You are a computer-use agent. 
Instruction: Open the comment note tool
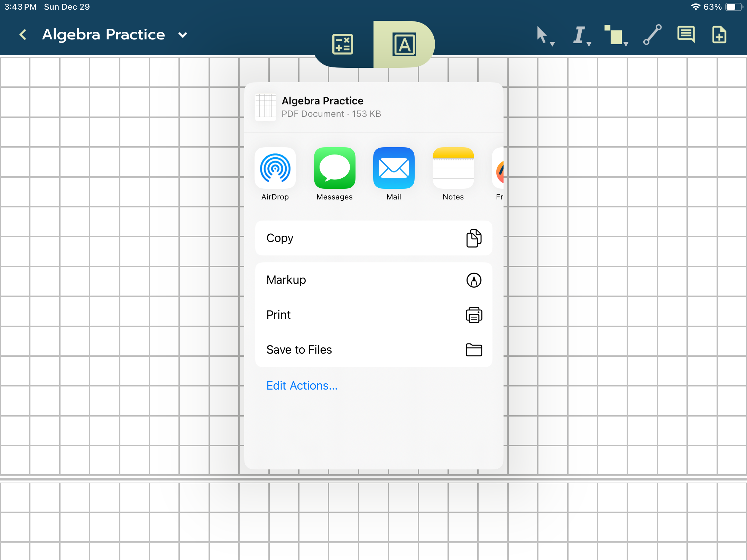pyautogui.click(x=686, y=35)
